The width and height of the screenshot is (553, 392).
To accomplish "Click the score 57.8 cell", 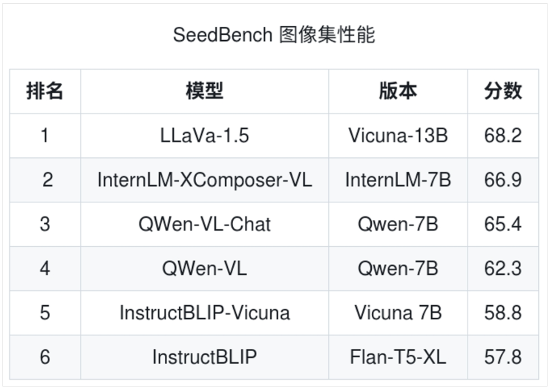I will point(503,357).
